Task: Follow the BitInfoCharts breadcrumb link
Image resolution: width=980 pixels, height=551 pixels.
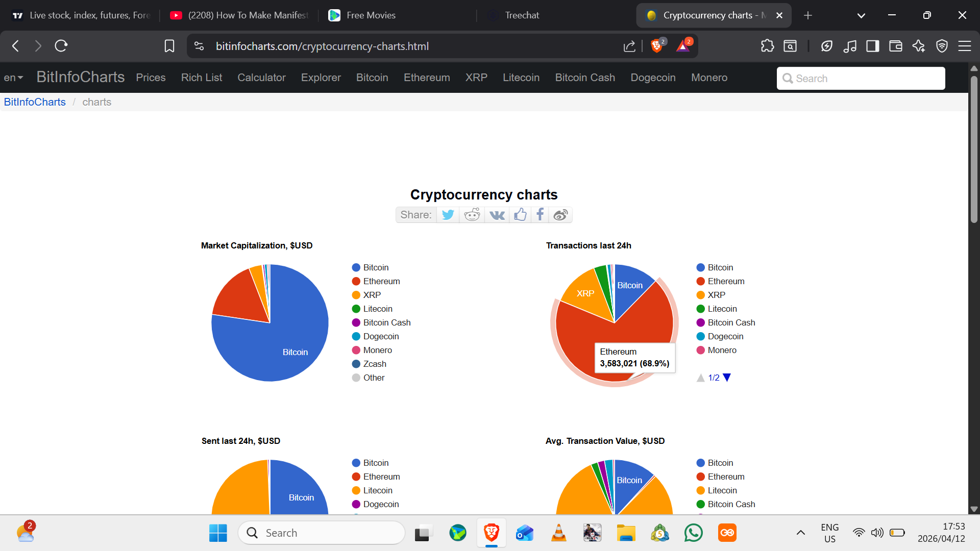Action: point(35,102)
